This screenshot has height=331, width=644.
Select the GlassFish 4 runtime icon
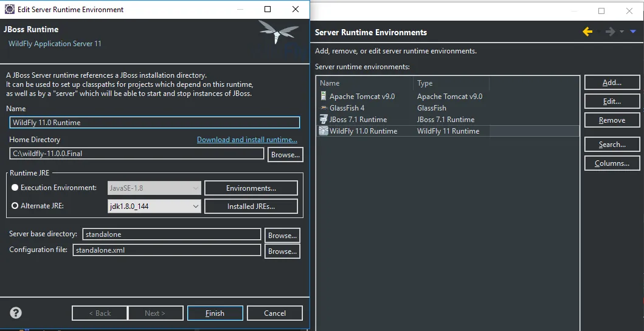(324, 108)
